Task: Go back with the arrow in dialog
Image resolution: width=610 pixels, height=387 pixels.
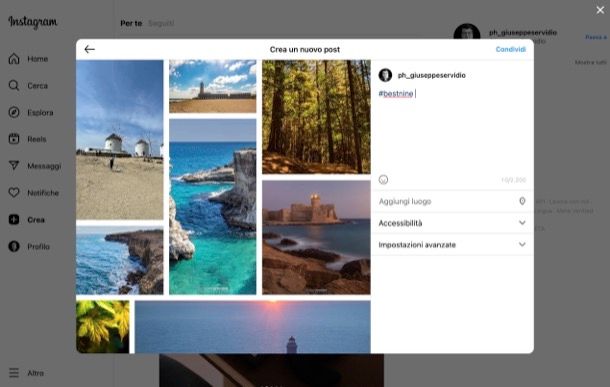Action: tap(89, 49)
